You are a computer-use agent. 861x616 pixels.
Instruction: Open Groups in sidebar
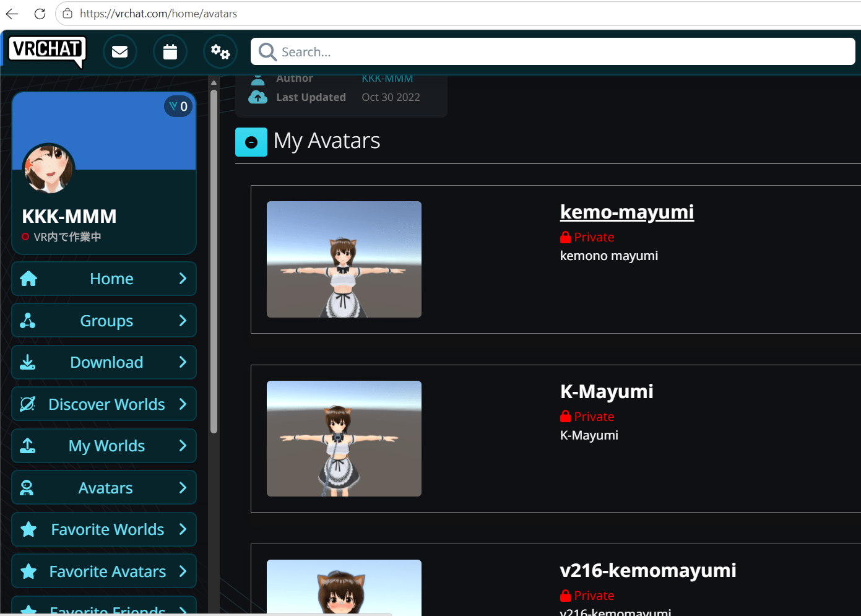(x=104, y=320)
